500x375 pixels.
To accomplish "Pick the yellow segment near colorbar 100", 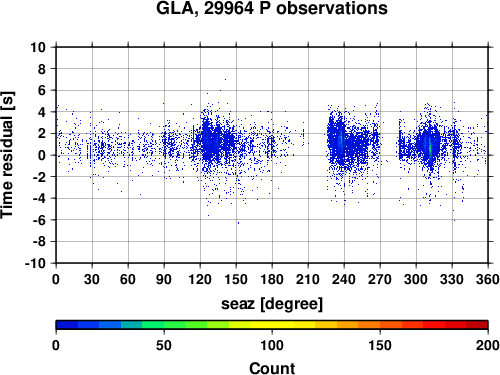I will click(x=272, y=324).
